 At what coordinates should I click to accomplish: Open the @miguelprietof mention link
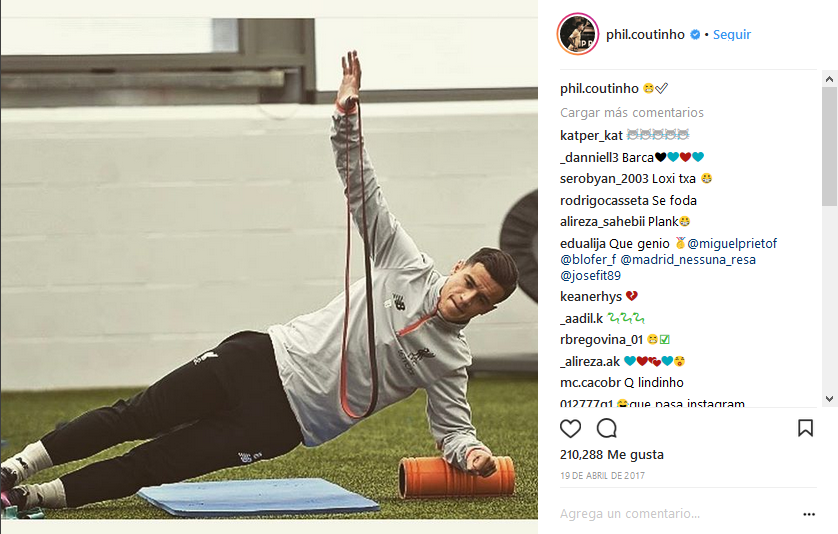[732, 244]
